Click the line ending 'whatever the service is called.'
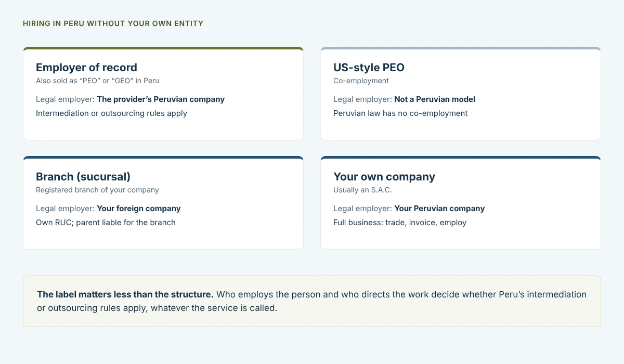 (x=157, y=308)
